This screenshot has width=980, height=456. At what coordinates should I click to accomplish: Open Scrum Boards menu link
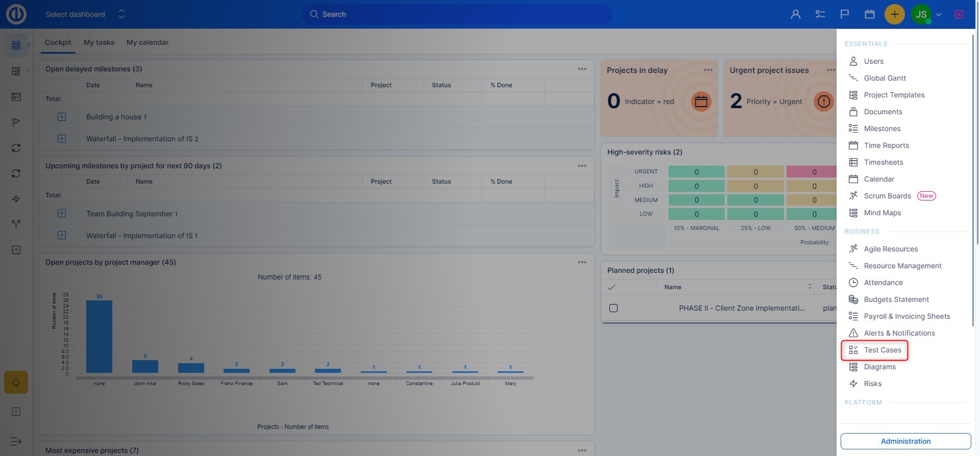click(x=887, y=196)
